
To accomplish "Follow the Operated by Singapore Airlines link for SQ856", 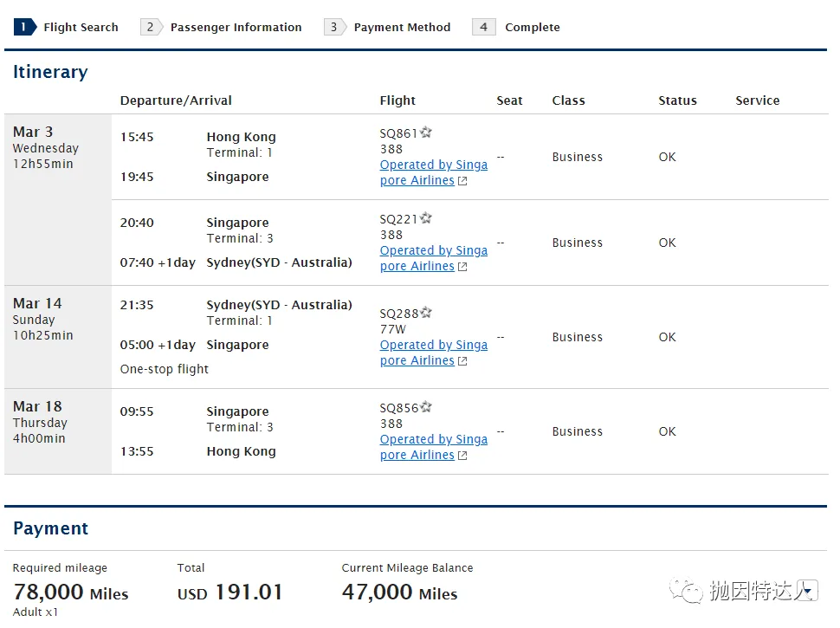I will point(433,439).
